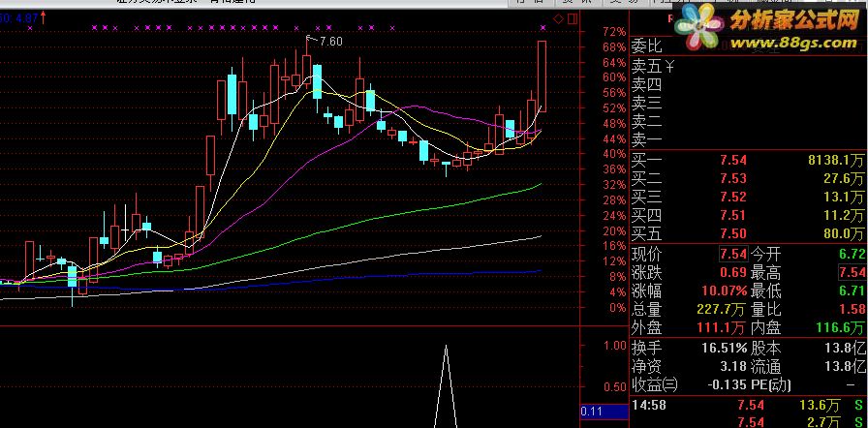The image size is (868, 428).
Task: Click the boxed 最高 value 7.54
Action: coord(852,273)
